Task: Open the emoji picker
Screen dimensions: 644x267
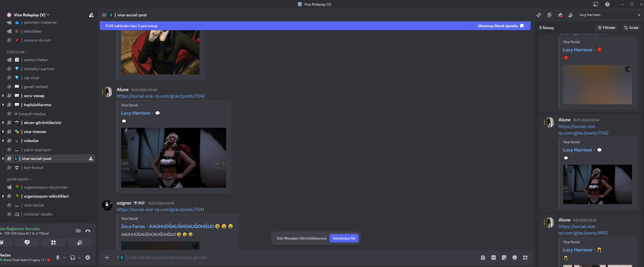Action: click(515, 258)
